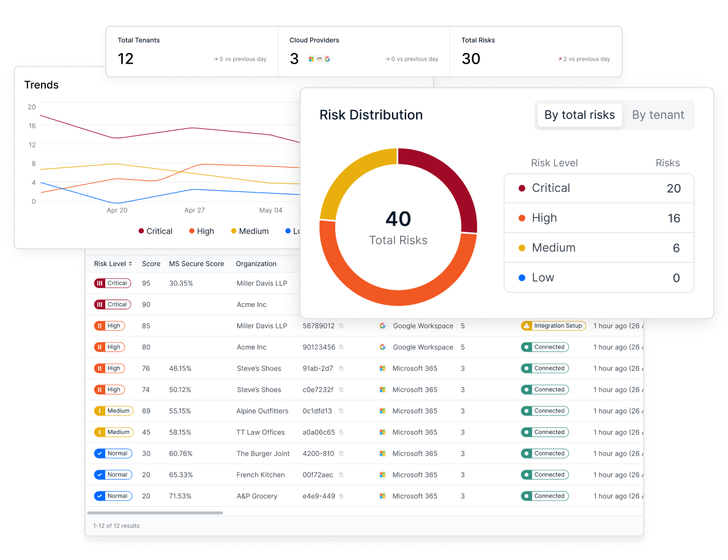Copy tenant ID 56789012 icon
This screenshot has height=560, width=728.
[x=341, y=326]
